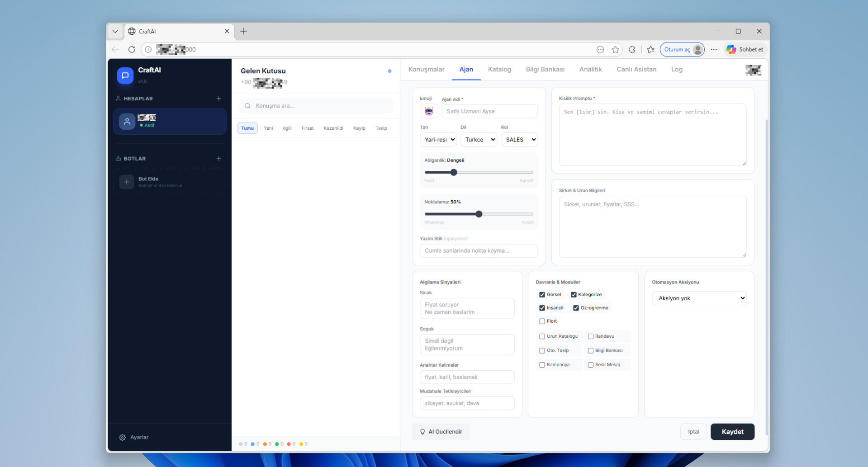Add a new bot with Botlar plus icon
The width and height of the screenshot is (868, 467).
click(x=218, y=159)
